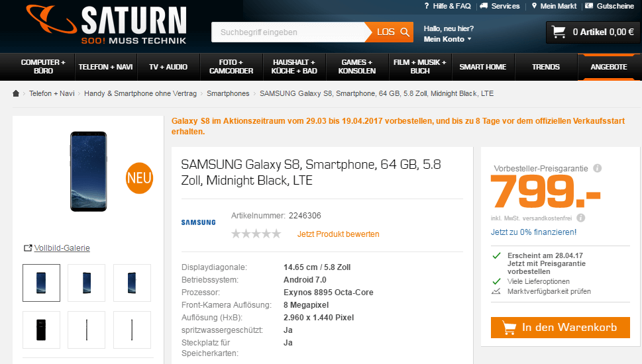Screen dimensions: 642x364
Task: Click Jetzt Produkt bewerten link
Action: click(338, 234)
